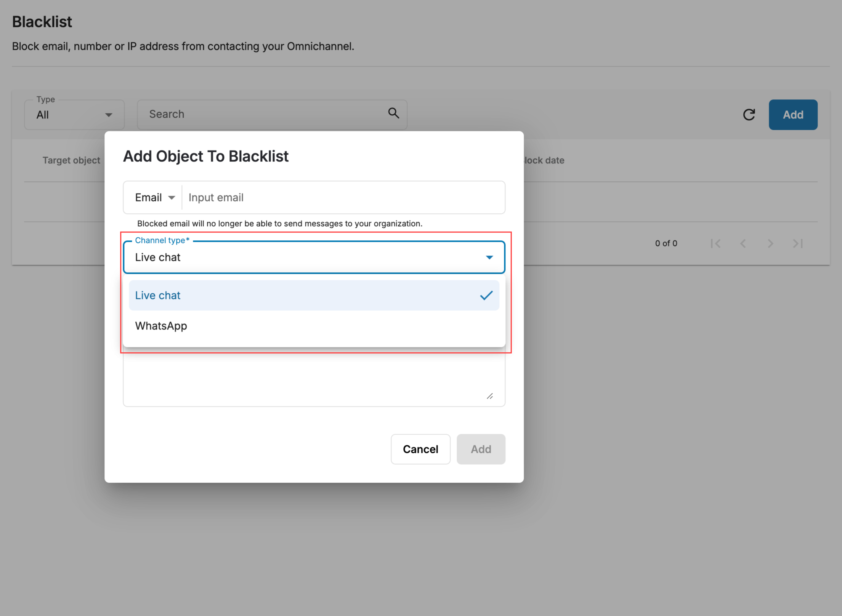Click the checkmark beside Live chat
842x616 pixels.
click(x=486, y=295)
